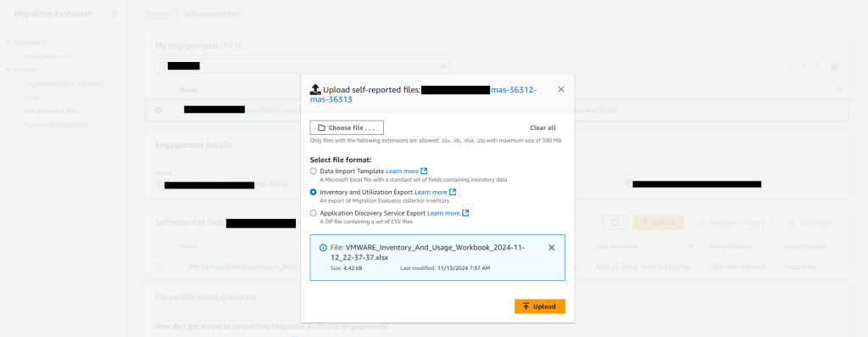Open Learn more link for Data Import Template

[402, 171]
